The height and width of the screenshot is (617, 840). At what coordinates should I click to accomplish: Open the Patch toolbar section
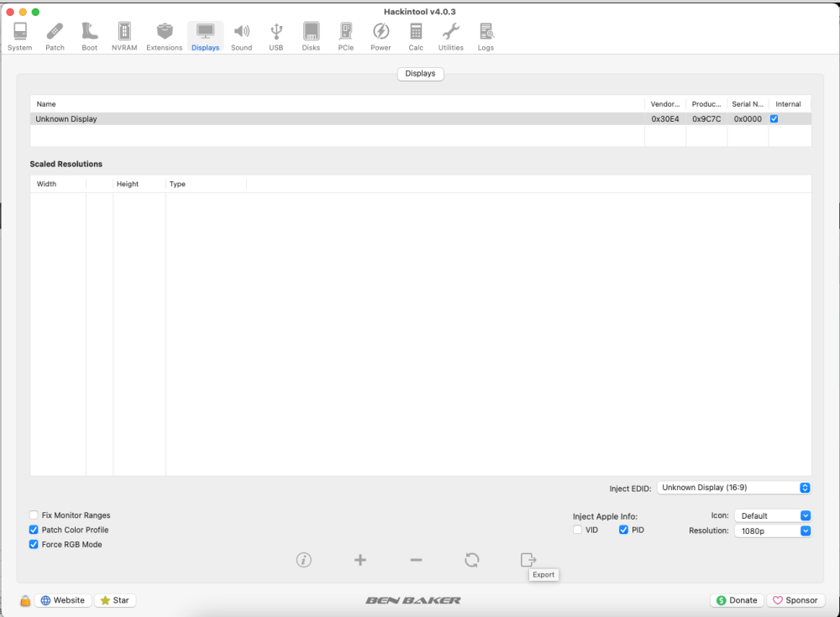coord(55,37)
